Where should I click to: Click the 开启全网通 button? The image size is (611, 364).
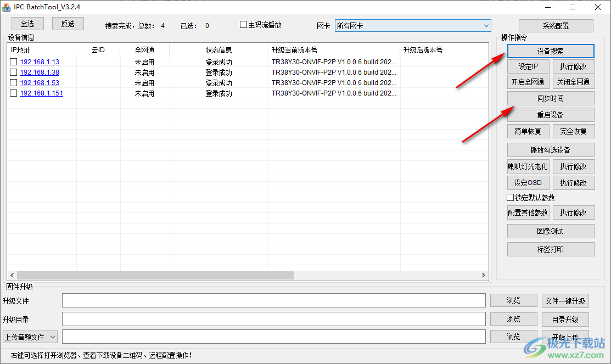[x=528, y=81]
